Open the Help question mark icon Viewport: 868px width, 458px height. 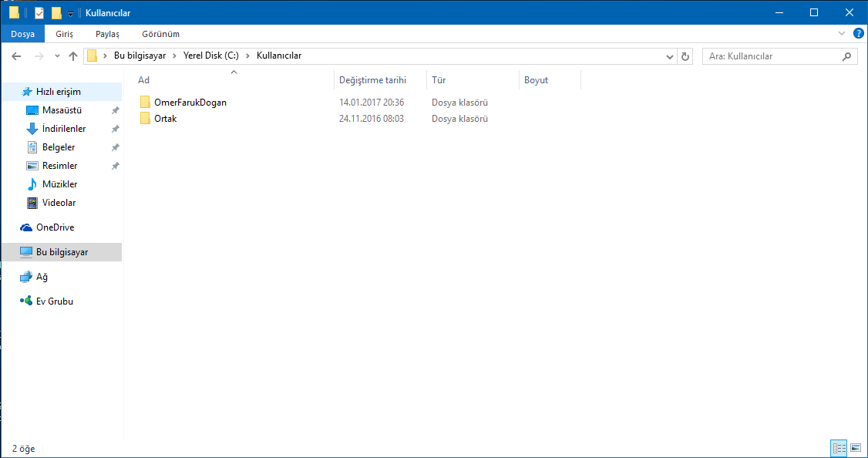tap(857, 34)
